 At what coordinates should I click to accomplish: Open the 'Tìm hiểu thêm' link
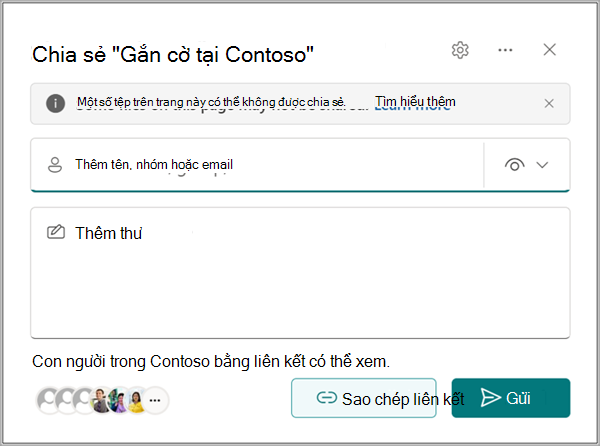tap(415, 102)
